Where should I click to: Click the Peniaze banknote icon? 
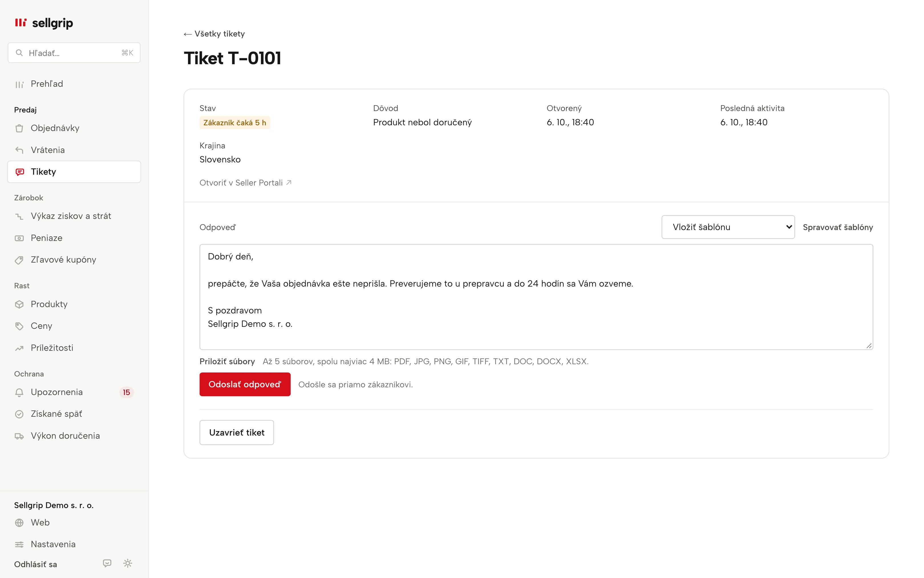point(19,238)
